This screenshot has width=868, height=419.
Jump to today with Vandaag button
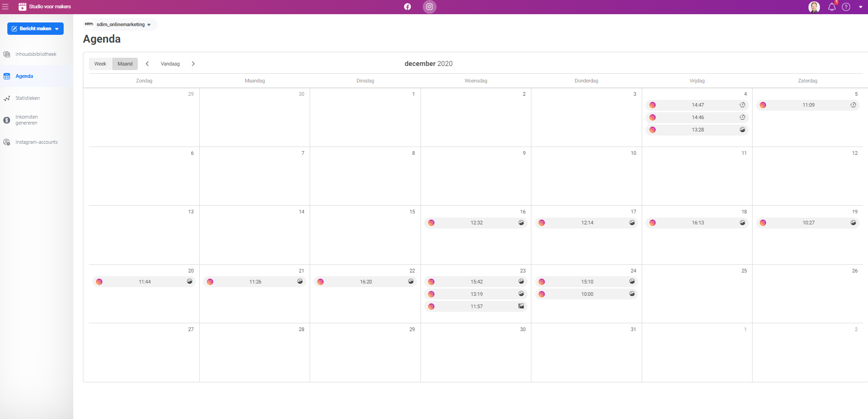coord(170,64)
